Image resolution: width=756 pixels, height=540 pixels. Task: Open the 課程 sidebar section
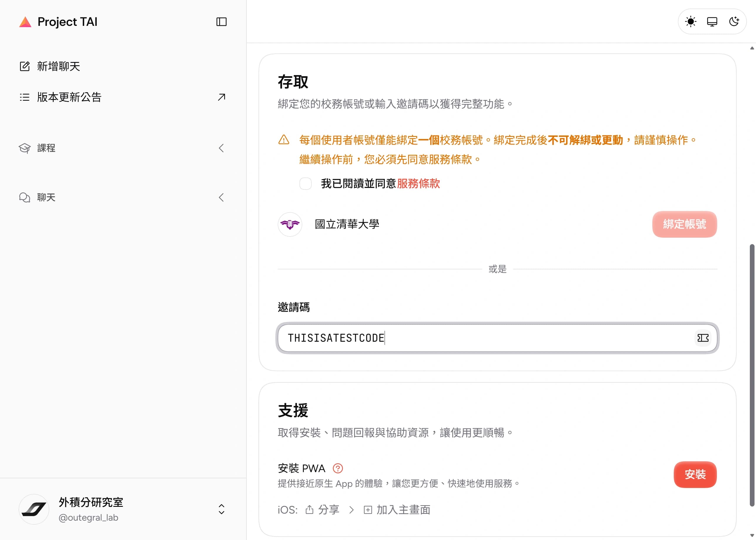coord(123,148)
